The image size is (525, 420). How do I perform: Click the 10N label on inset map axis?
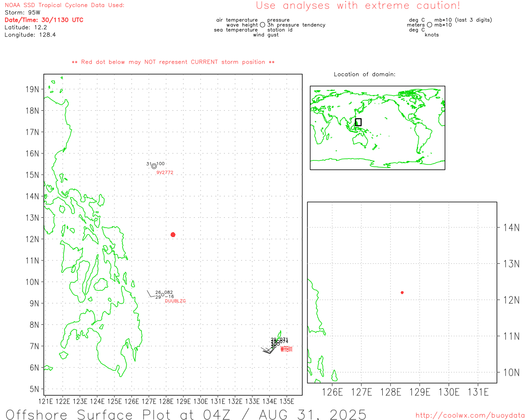(511, 372)
